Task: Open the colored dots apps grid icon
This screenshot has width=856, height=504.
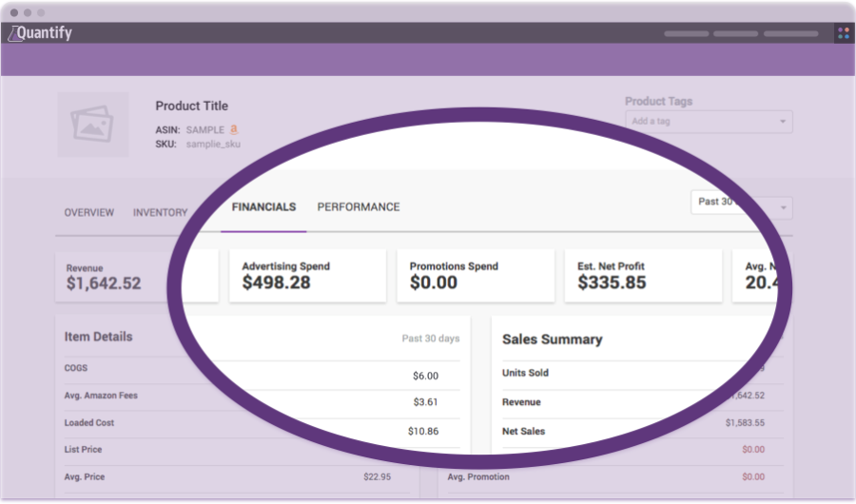Action: pyautogui.click(x=843, y=33)
